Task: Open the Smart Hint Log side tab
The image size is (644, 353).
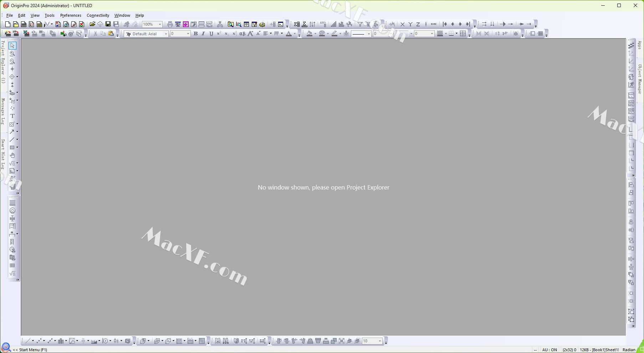Action: 3,154
